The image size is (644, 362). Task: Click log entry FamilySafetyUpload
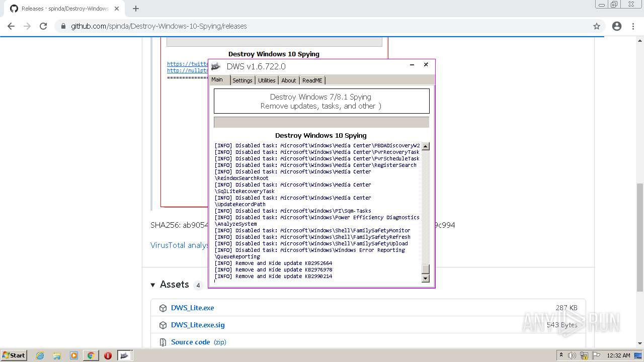[311, 243]
